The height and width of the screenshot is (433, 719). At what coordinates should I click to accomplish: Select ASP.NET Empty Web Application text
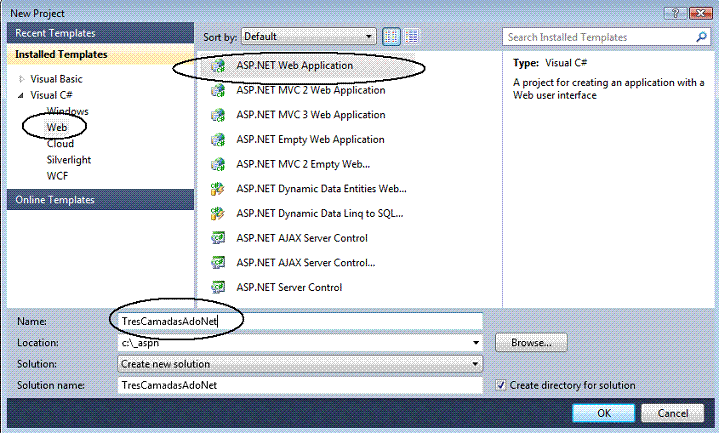tap(310, 139)
